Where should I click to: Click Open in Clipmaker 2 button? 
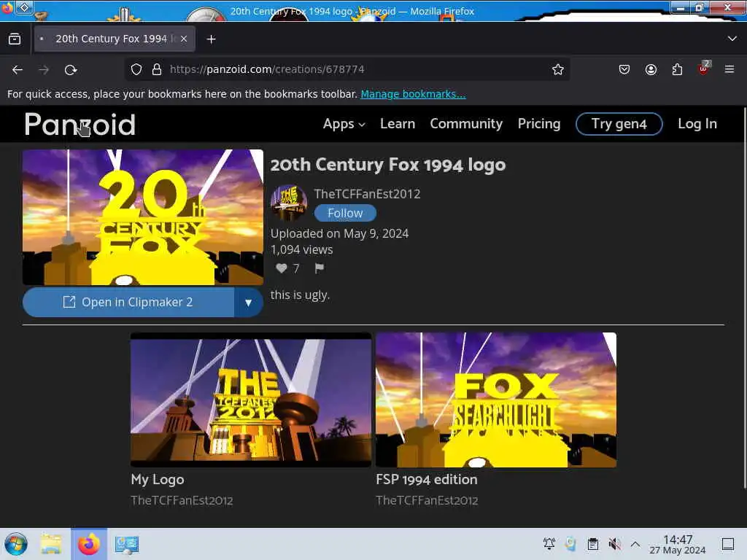(128, 303)
